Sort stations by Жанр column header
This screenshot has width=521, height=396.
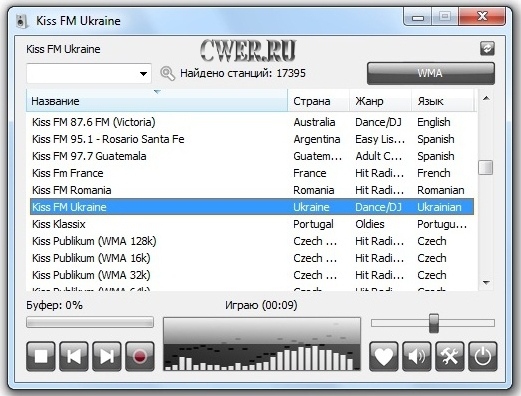click(380, 101)
